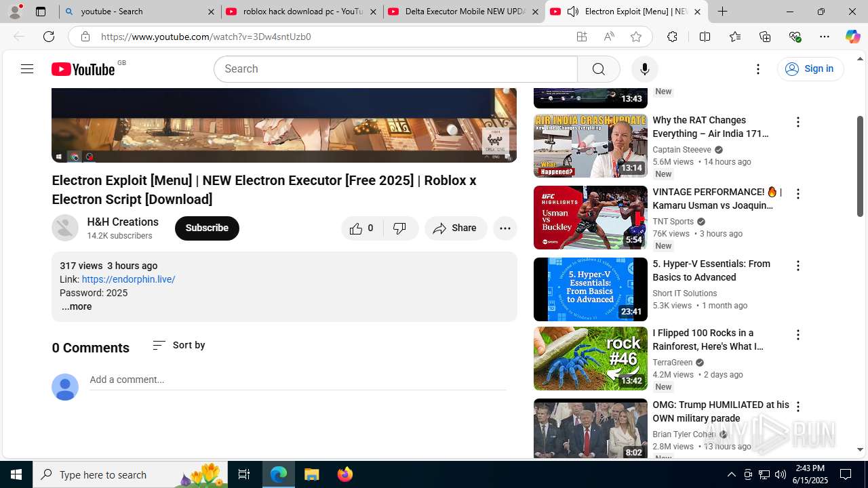This screenshot has height=488, width=868.
Task: Open more actions under the video
Action: click(505, 228)
